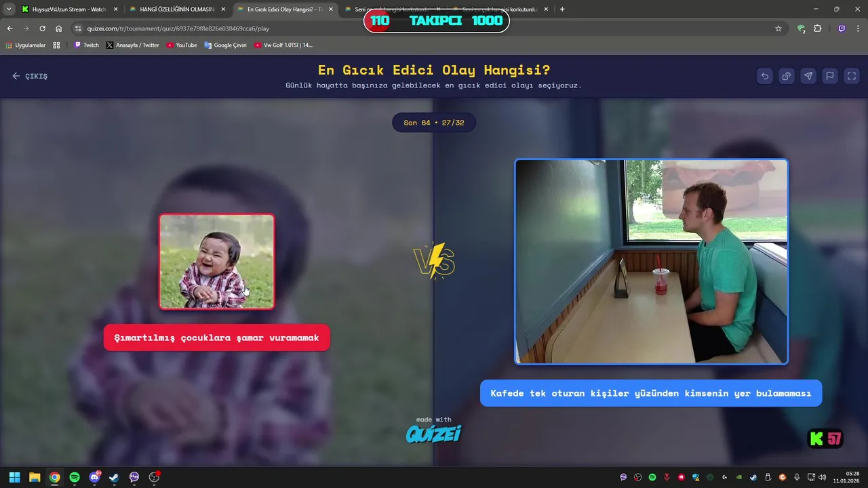Click the Windows Security tray icon

coord(696,477)
